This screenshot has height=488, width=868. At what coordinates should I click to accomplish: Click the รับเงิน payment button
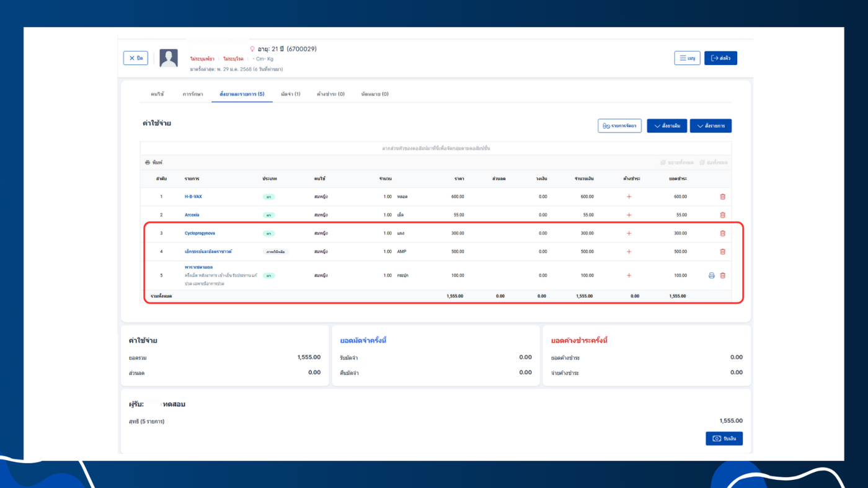click(x=724, y=438)
